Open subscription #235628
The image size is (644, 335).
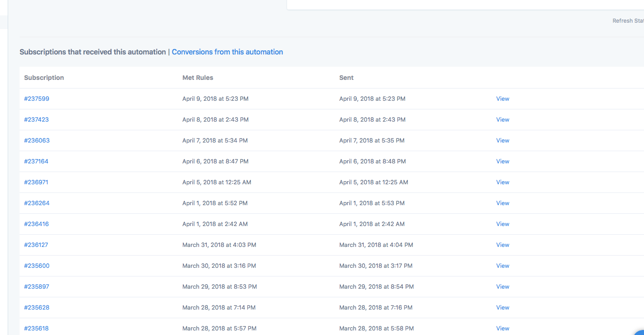pyautogui.click(x=37, y=307)
